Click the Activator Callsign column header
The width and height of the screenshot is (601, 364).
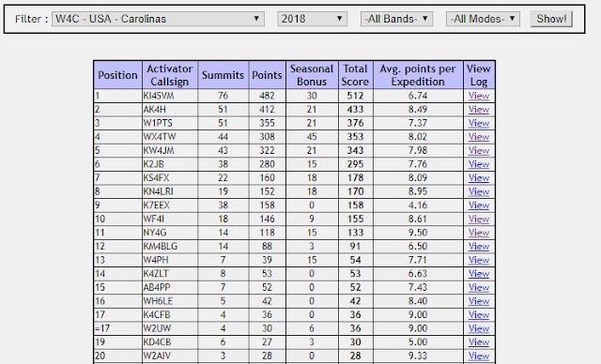click(x=170, y=75)
